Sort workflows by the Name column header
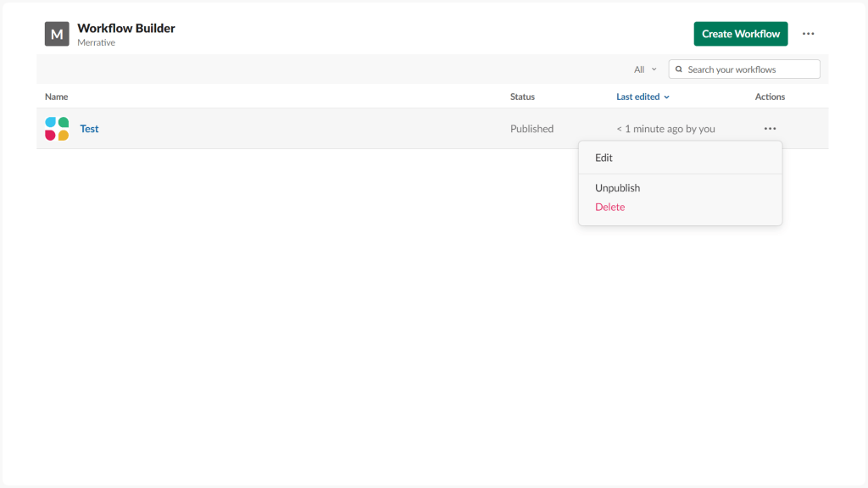Image resolution: width=868 pixels, height=488 pixels. [56, 97]
